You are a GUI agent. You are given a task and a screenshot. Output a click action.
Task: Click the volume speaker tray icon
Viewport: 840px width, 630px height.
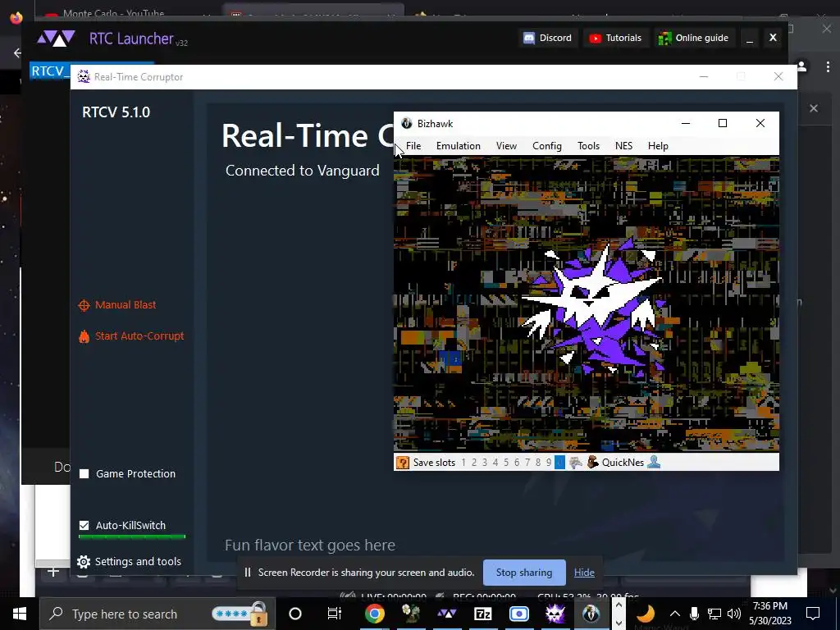pyautogui.click(x=734, y=614)
